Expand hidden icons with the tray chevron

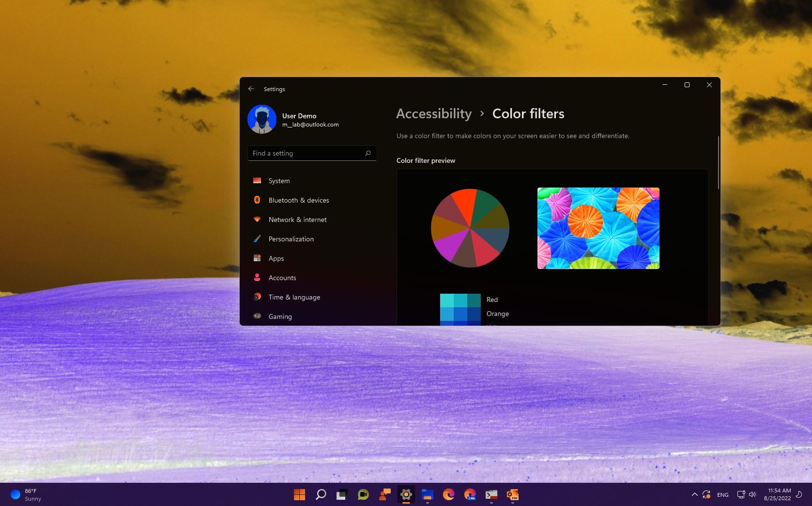(694, 494)
